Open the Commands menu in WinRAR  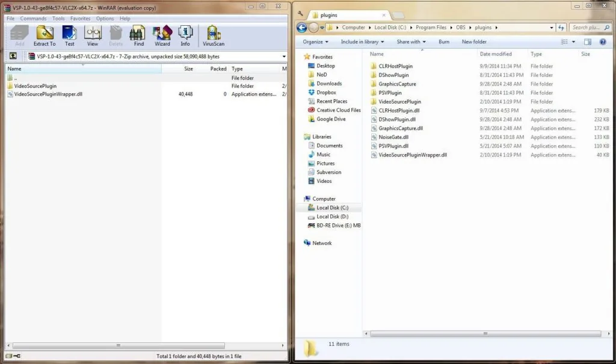pos(33,18)
